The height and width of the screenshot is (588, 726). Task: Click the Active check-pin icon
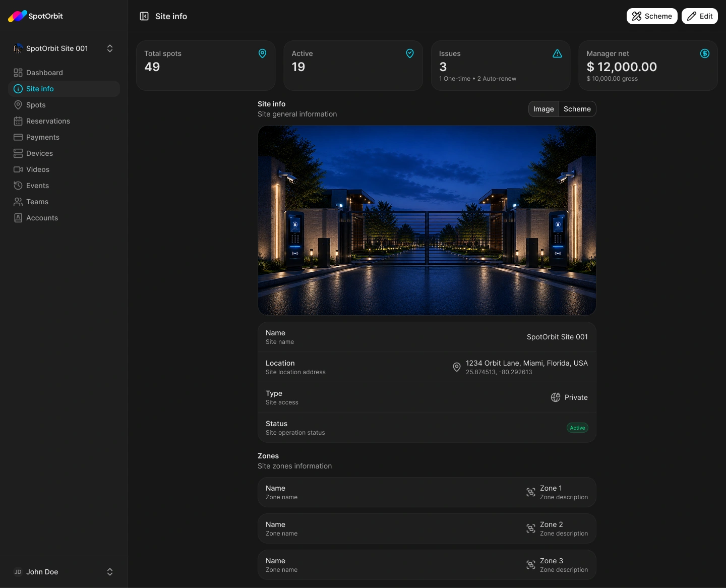(x=410, y=53)
